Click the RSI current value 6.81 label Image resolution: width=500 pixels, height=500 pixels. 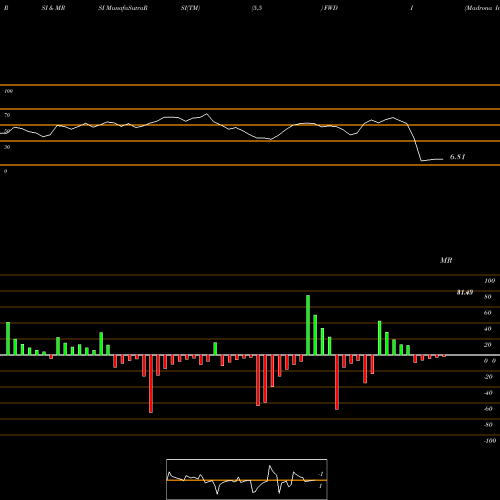click(457, 157)
